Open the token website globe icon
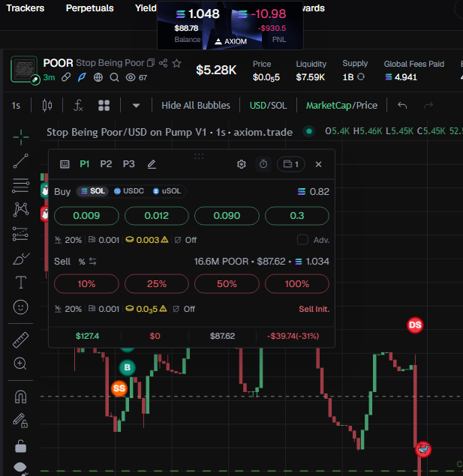463x476 pixels. pos(98,77)
